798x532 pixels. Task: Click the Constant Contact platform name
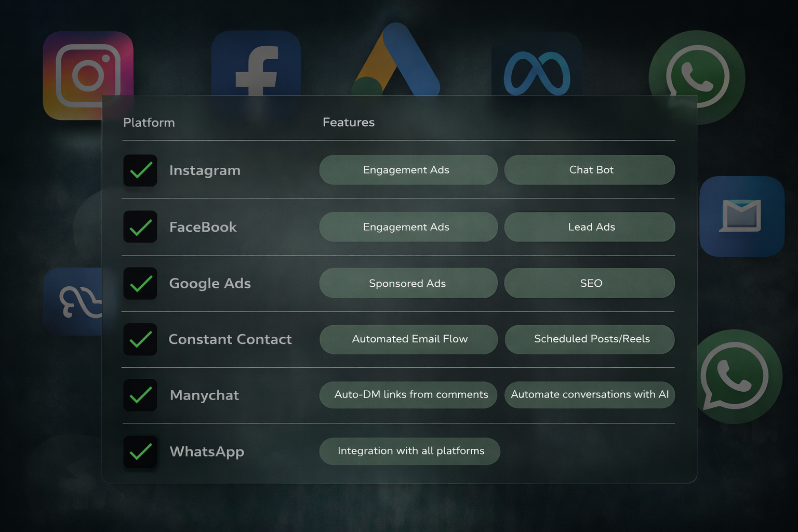230,339
